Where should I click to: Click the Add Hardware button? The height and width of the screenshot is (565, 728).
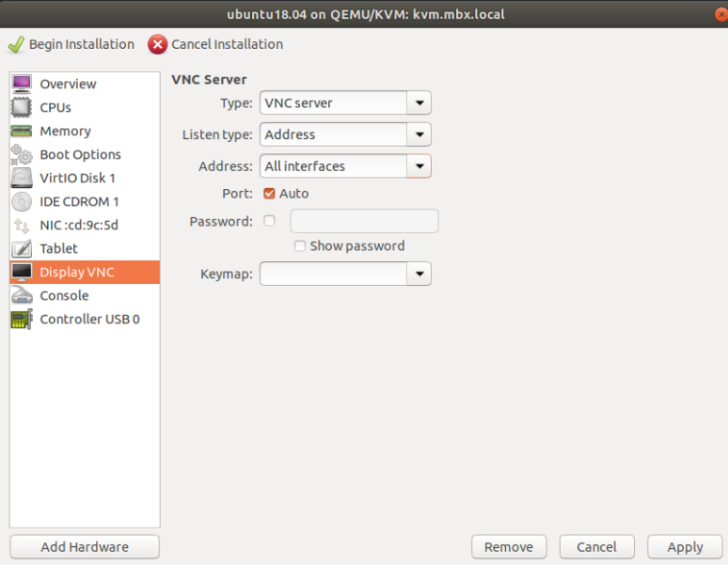click(x=85, y=547)
